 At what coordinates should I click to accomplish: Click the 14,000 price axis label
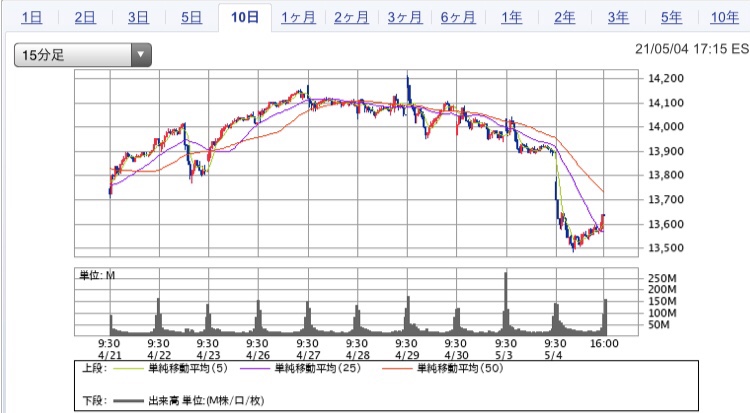click(x=666, y=126)
